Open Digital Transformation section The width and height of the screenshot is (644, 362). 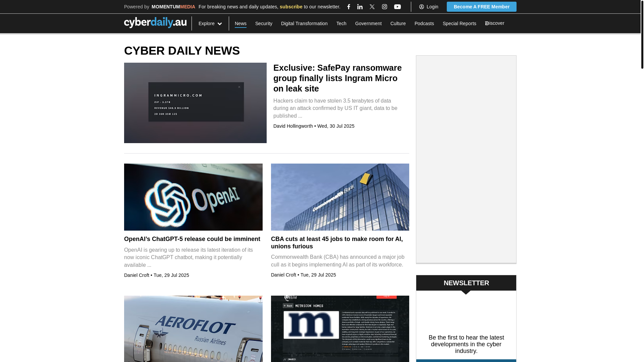tap(304, 23)
